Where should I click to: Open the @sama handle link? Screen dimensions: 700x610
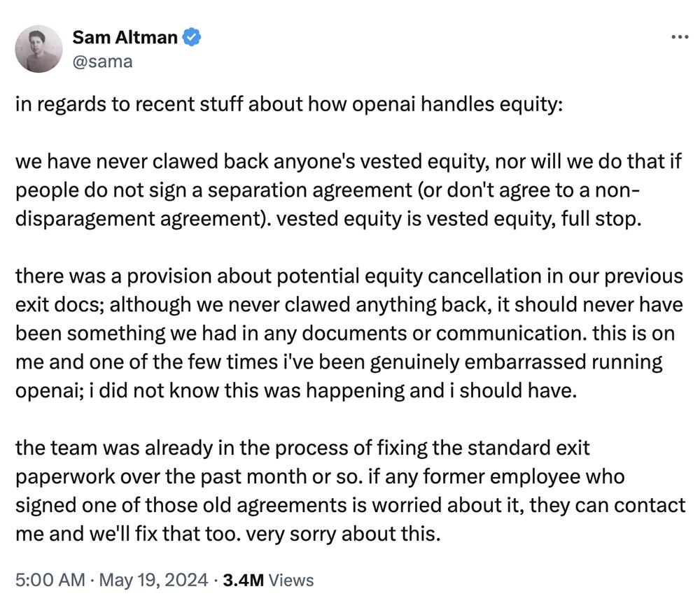pos(102,62)
